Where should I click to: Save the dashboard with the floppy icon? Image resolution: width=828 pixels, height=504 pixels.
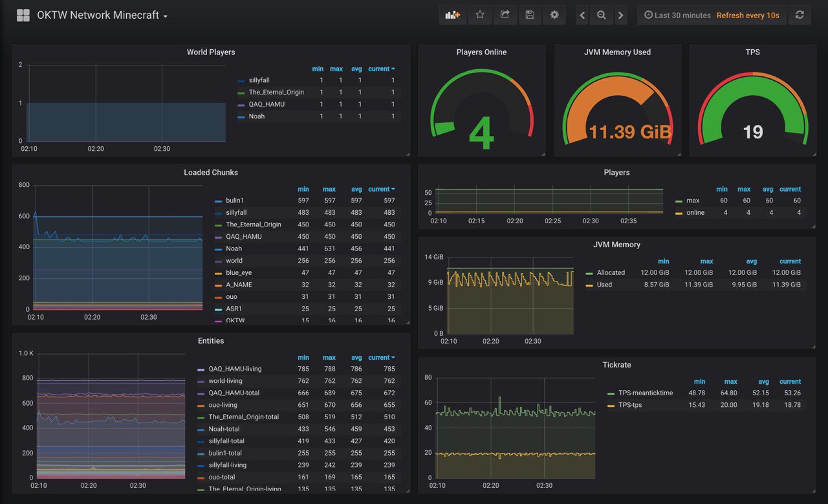[x=530, y=15]
